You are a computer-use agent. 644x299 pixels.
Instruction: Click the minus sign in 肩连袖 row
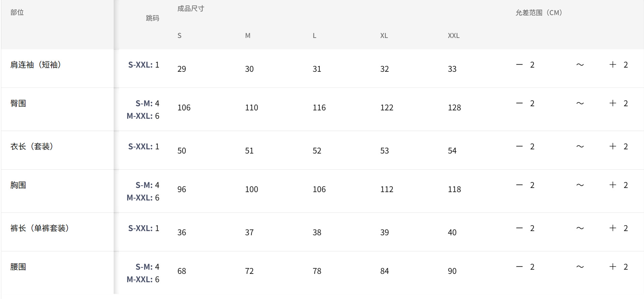point(519,65)
